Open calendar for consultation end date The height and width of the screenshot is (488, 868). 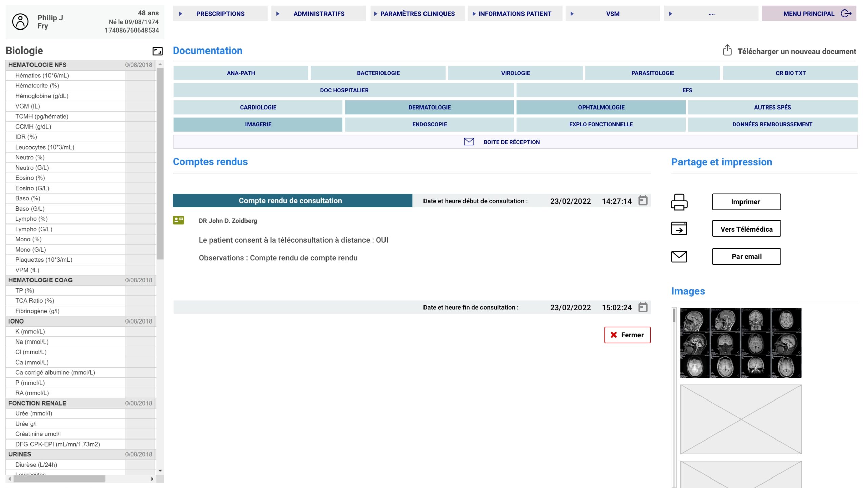coord(643,307)
